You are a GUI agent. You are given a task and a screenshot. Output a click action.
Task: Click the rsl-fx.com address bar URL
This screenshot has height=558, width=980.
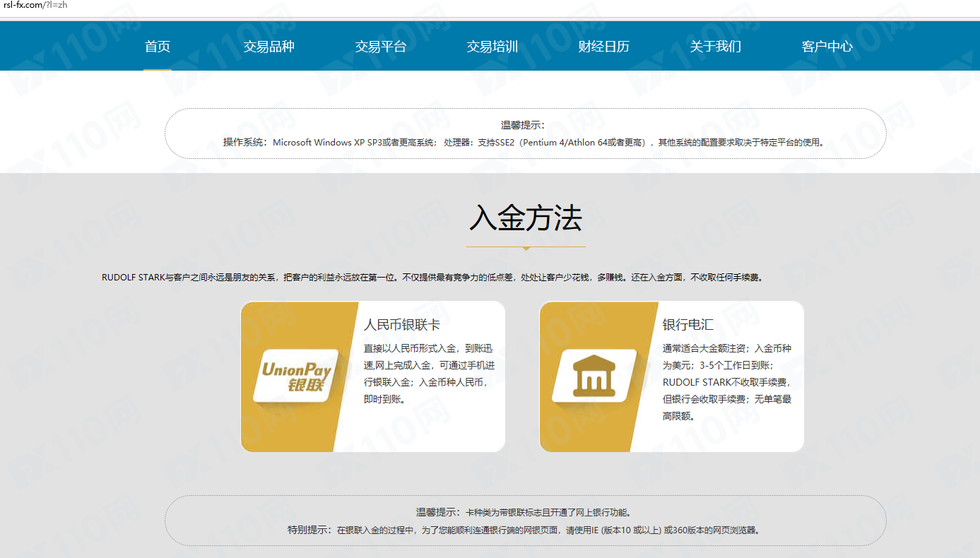pos(35,5)
